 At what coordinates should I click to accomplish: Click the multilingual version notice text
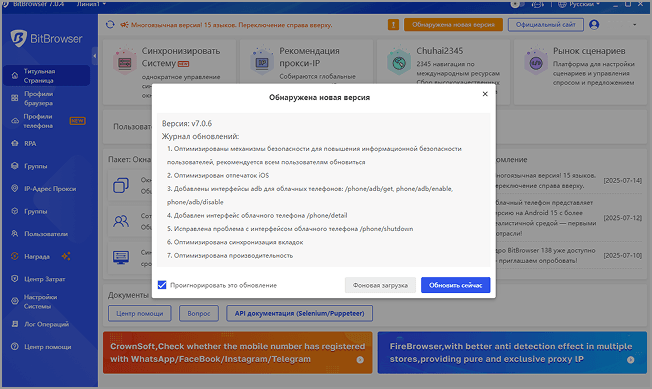coord(232,25)
